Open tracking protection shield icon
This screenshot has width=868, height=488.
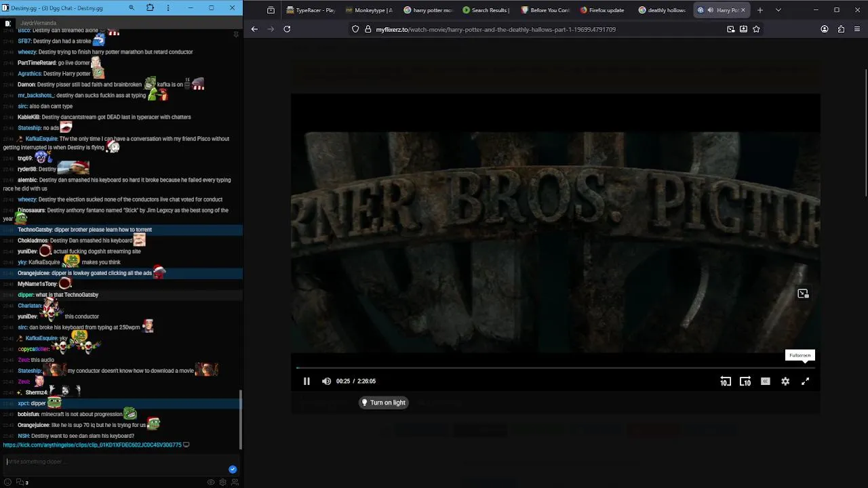pyautogui.click(x=355, y=29)
